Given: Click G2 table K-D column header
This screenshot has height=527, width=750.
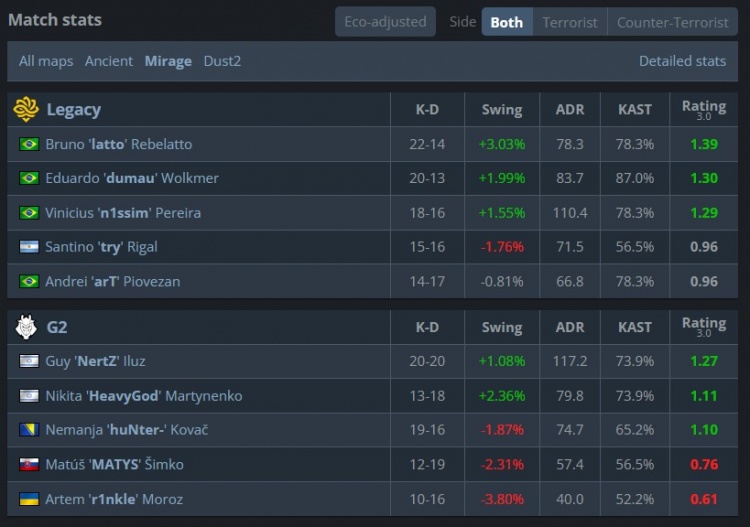Looking at the screenshot, I should coord(427,327).
